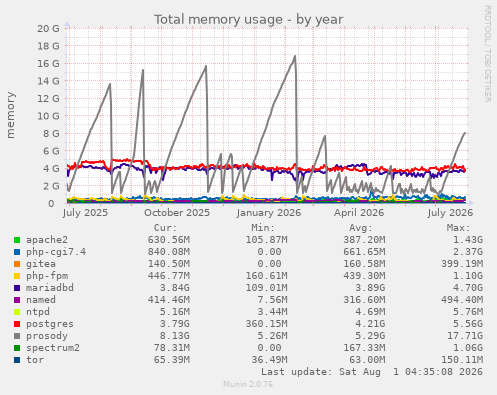Click php-cgi7.4 max value 2.37G
Image resolution: width=497 pixels, height=395 pixels.
tap(468, 252)
